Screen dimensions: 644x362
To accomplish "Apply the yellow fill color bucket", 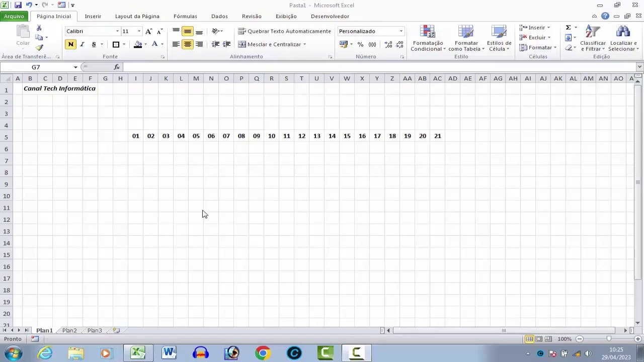I will [138, 44].
